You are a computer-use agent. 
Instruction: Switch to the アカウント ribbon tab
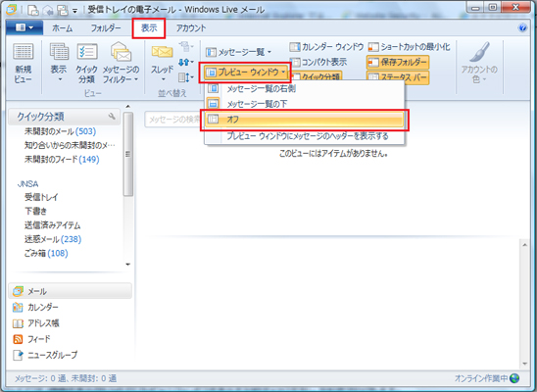tap(191, 28)
